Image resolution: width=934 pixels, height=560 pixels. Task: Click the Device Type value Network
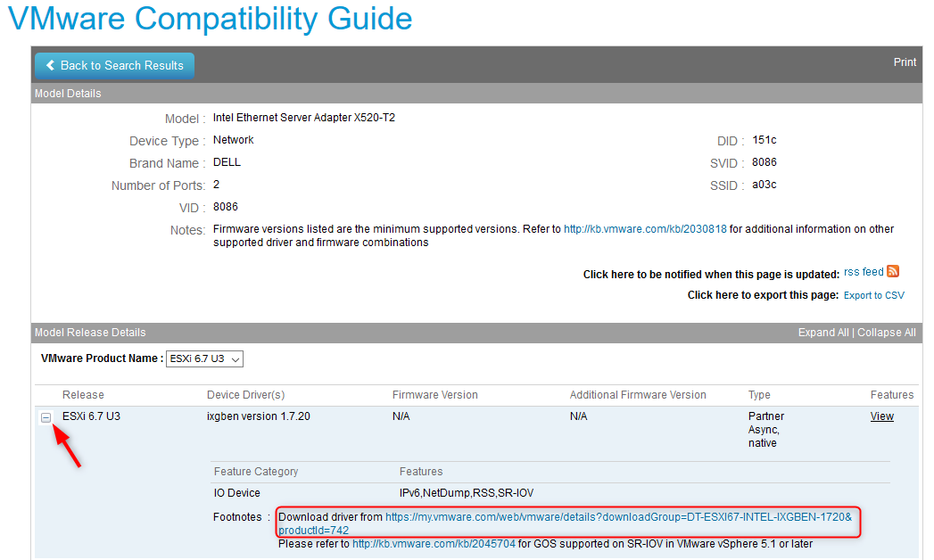tap(234, 140)
